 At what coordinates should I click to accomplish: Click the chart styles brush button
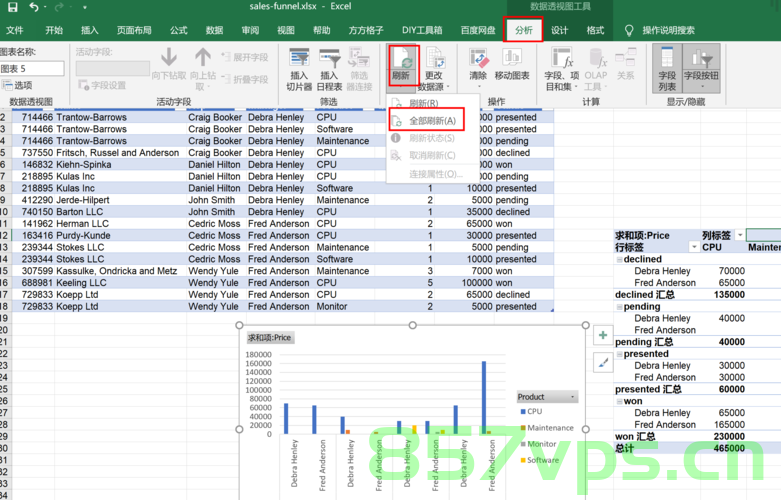(x=603, y=363)
